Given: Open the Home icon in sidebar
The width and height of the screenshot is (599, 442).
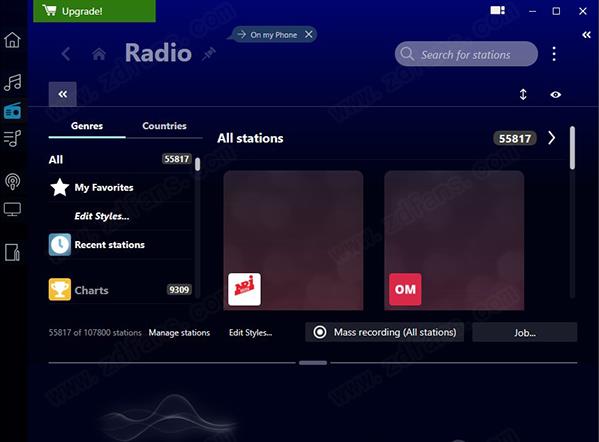Looking at the screenshot, I should point(12,40).
